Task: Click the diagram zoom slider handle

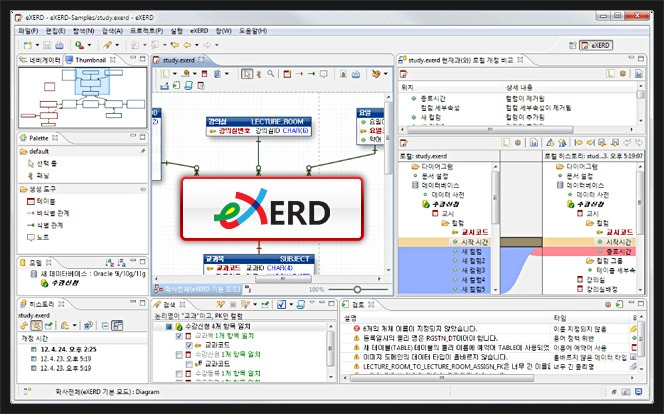Action: pyautogui.click(x=357, y=290)
